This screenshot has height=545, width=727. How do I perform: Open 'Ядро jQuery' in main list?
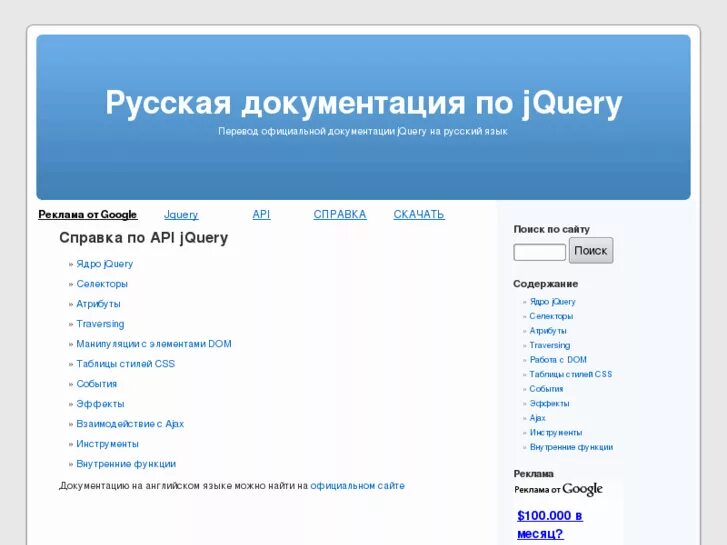pos(104,264)
